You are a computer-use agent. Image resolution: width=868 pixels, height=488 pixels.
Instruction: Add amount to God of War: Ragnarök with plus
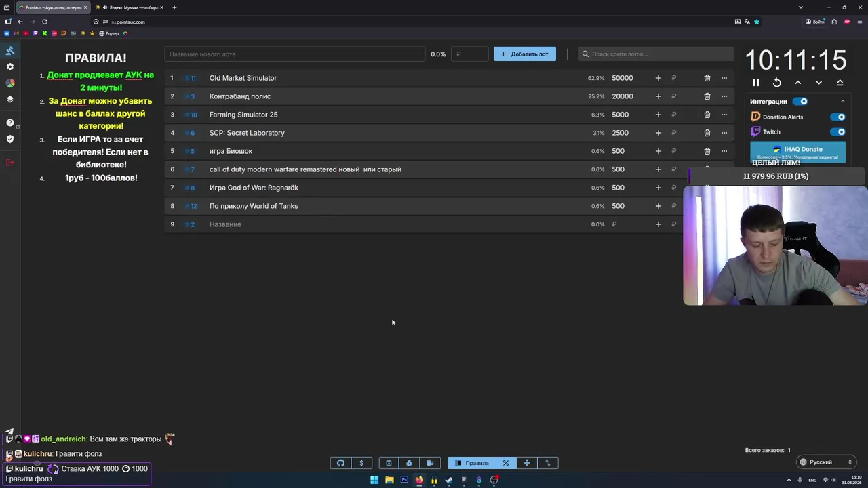point(658,188)
